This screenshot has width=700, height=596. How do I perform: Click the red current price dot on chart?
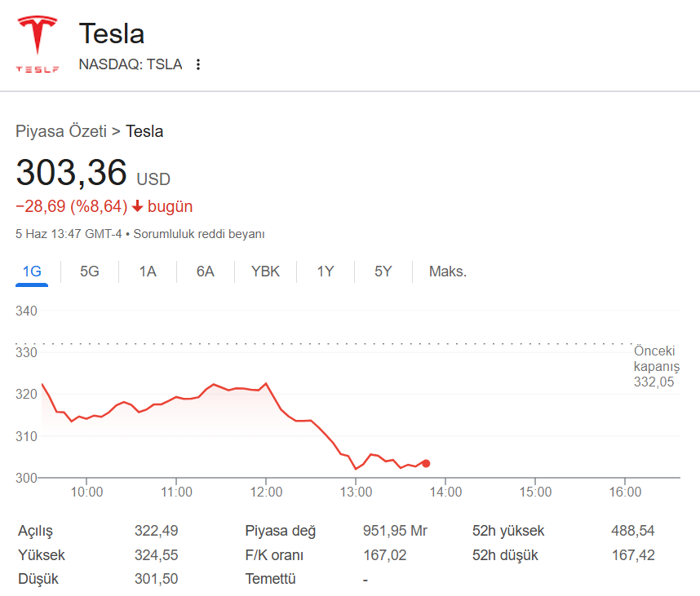426,463
